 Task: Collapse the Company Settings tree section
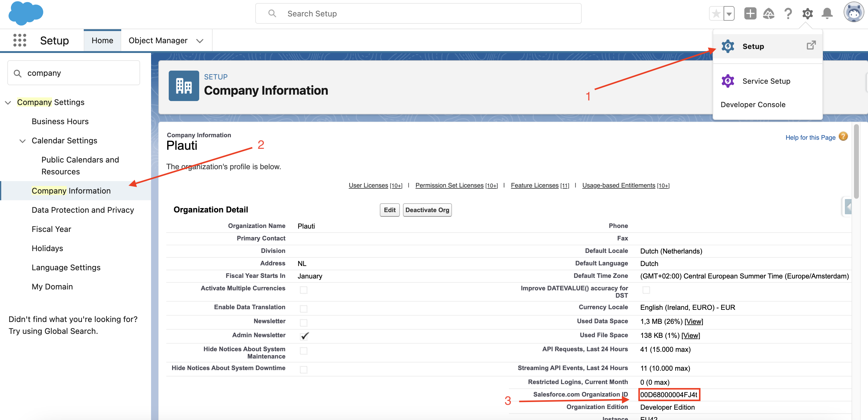tap(8, 102)
